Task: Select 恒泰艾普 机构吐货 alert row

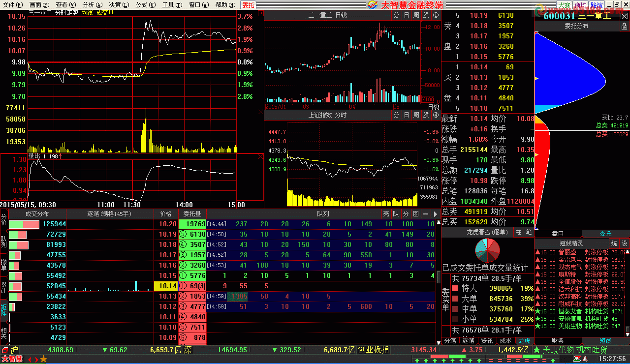Action: [x=581, y=311]
